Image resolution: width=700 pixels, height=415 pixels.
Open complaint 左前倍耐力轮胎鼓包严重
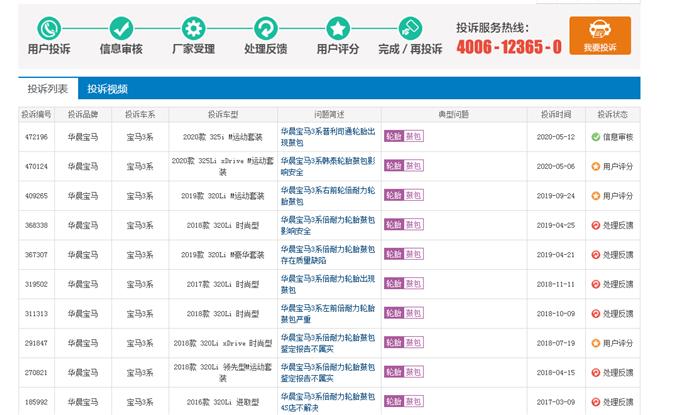click(328, 314)
